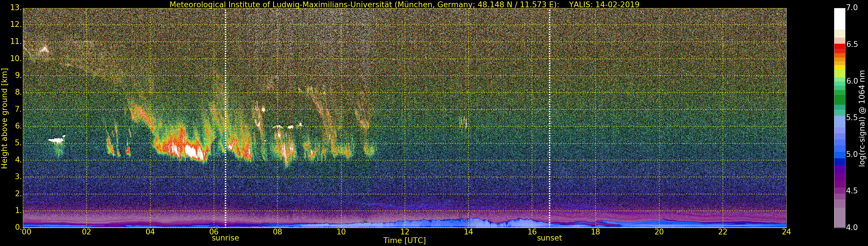Click the height tick label '3.'
Viewport: 868px width, 246px height.
[18, 177]
